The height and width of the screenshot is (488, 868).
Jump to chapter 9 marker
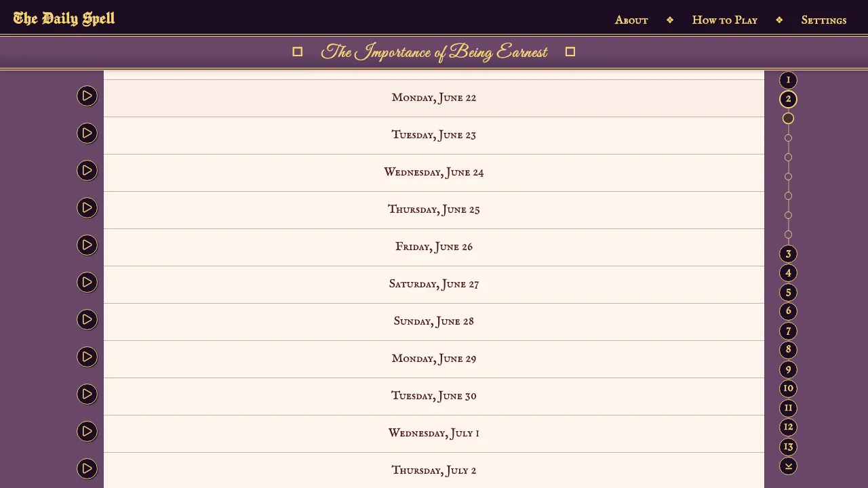788,370
